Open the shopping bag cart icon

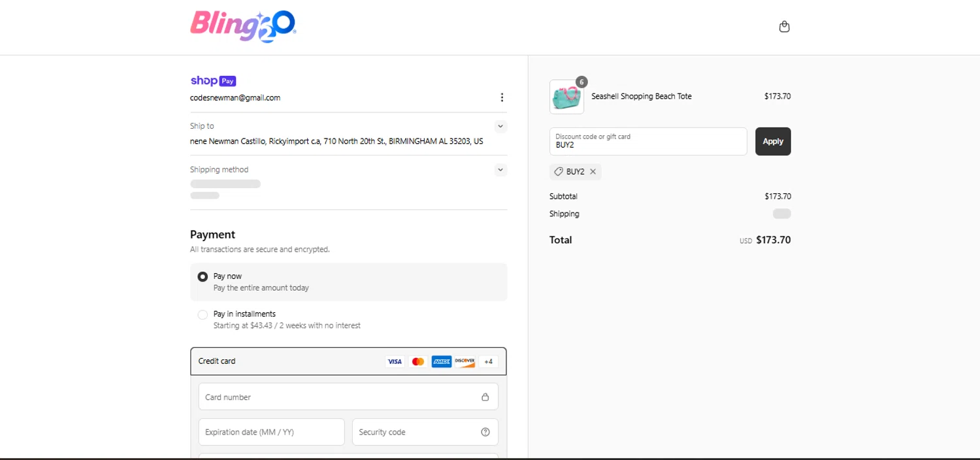pyautogui.click(x=785, y=27)
